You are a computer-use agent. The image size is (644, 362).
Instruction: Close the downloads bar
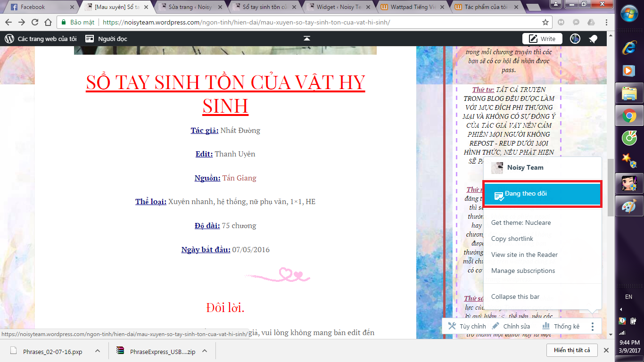[x=606, y=350]
